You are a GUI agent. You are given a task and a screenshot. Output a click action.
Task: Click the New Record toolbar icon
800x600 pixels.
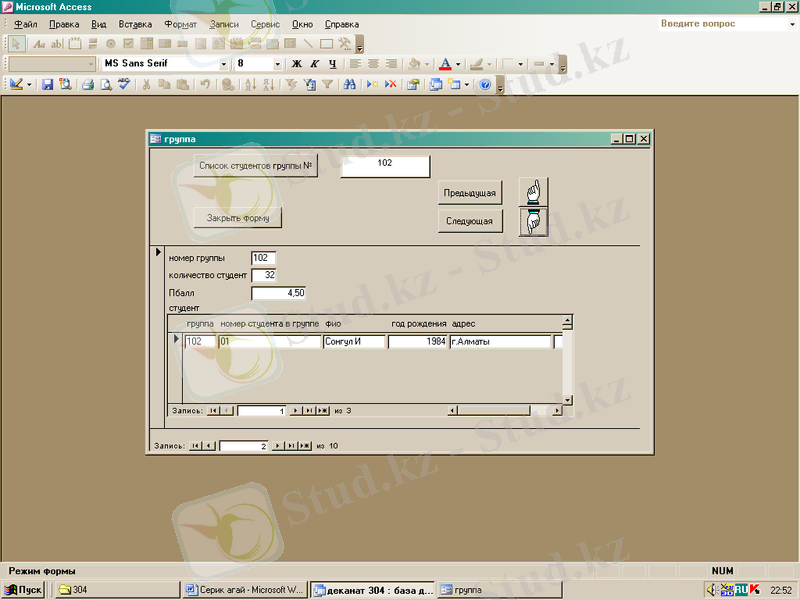373,85
